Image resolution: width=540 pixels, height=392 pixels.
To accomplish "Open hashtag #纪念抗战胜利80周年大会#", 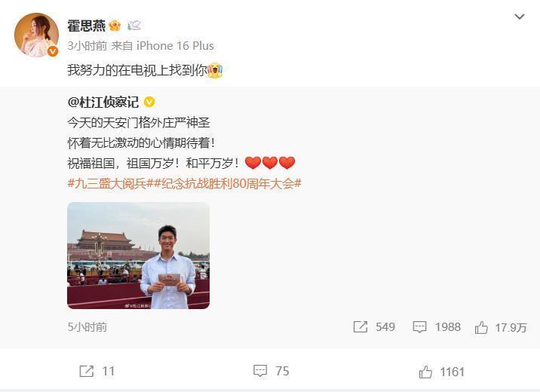I will (x=228, y=183).
